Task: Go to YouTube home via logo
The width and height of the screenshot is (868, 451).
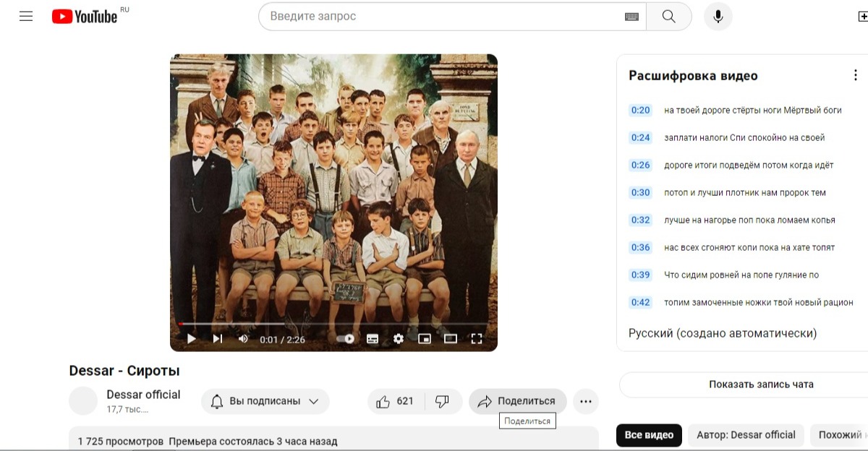Action: coord(85,16)
